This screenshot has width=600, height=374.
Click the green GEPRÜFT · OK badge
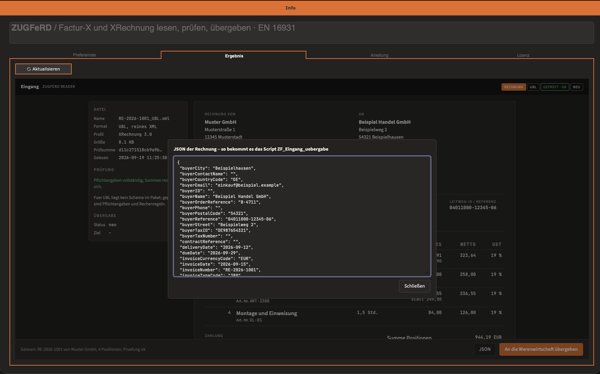pos(554,87)
